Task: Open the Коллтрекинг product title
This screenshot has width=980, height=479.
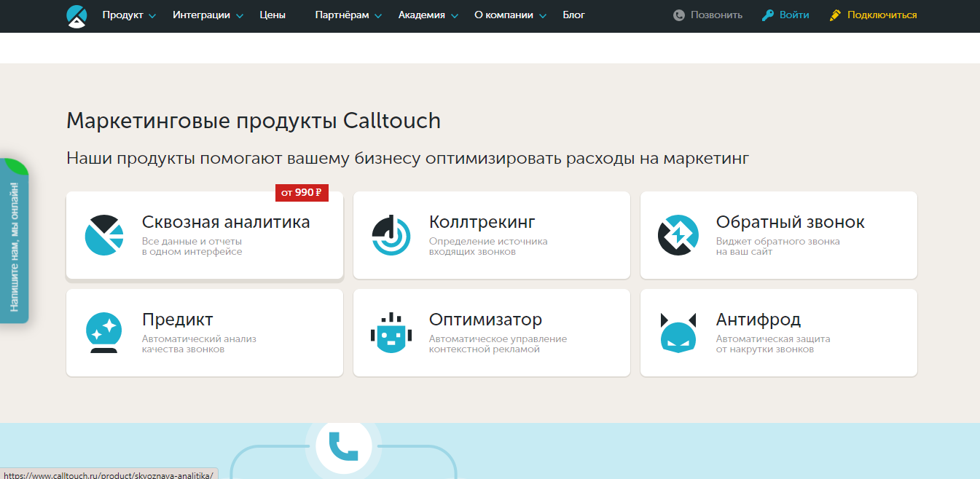Action: pyautogui.click(x=482, y=222)
